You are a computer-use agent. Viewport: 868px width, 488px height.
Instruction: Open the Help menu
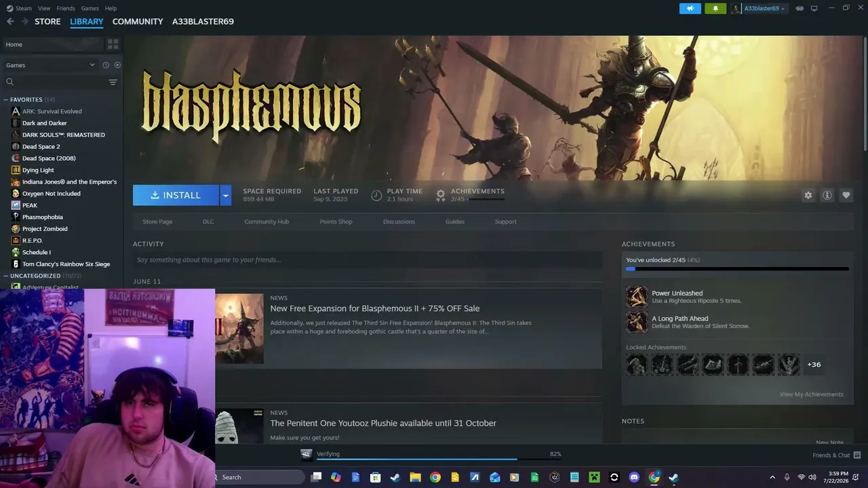click(111, 8)
